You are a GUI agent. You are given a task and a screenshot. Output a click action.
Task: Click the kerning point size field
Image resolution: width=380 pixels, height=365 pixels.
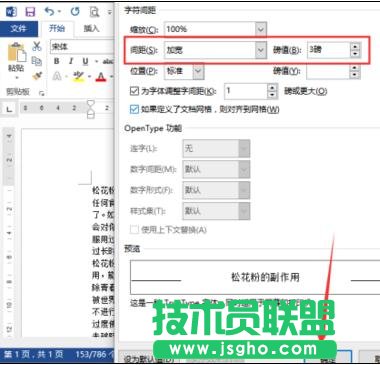(246, 91)
